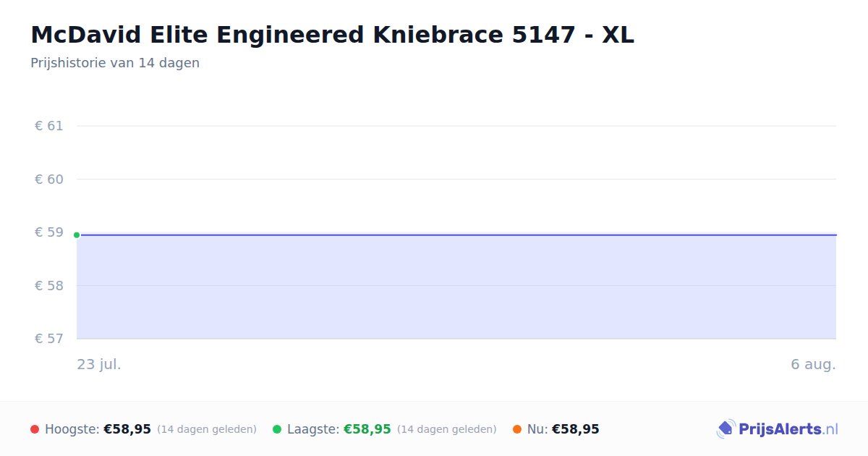Click the Prijshistorie van 14 dagen subtitle

click(115, 63)
